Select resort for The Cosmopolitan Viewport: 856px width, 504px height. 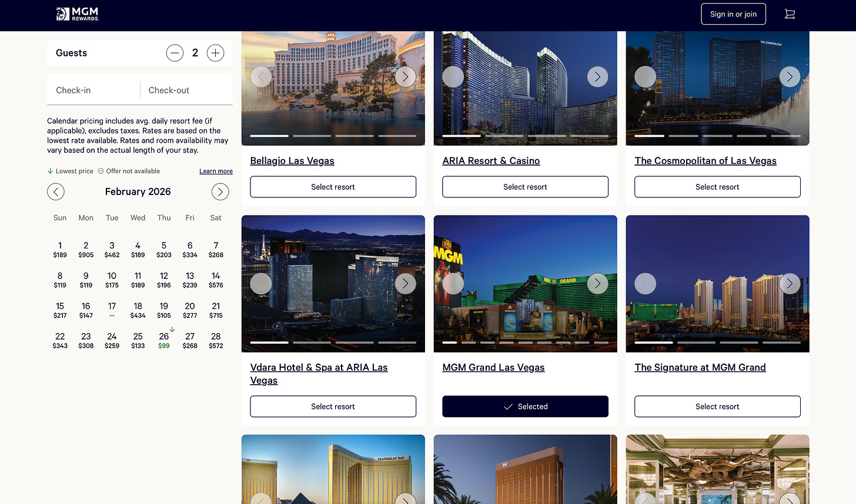pyautogui.click(x=717, y=187)
